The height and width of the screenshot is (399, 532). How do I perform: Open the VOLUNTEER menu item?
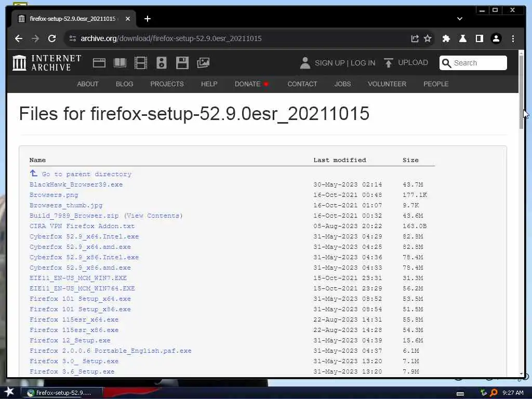click(387, 84)
